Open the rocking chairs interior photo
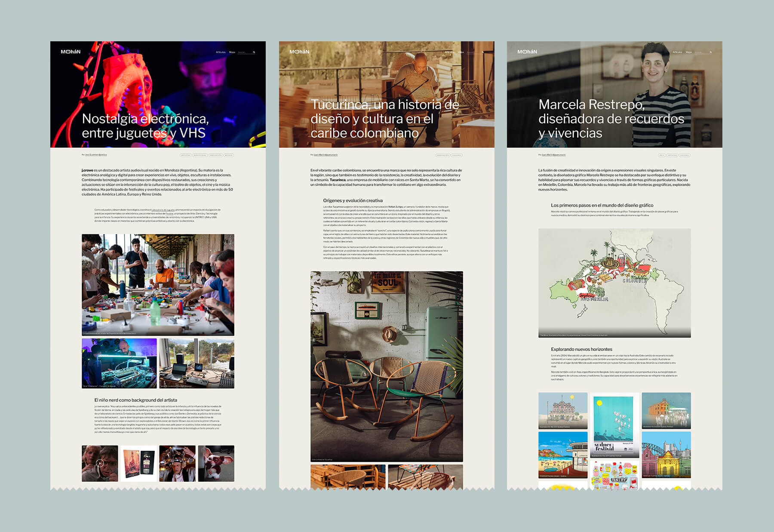The height and width of the screenshot is (532, 774). [x=387, y=366]
